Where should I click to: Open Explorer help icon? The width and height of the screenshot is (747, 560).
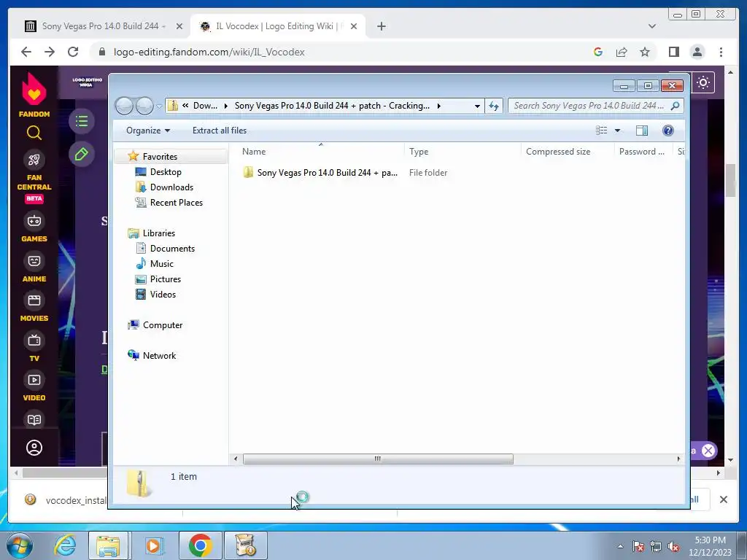[x=668, y=131]
